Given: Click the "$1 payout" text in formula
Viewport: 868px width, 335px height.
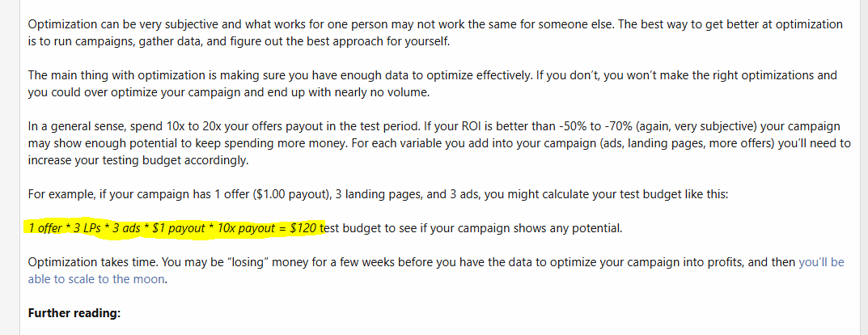Looking at the screenshot, I should click(x=179, y=228).
